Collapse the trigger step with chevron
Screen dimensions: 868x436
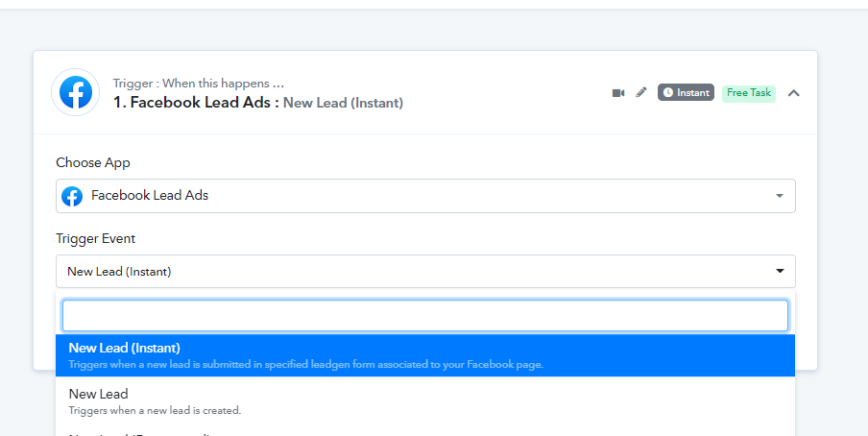click(793, 93)
